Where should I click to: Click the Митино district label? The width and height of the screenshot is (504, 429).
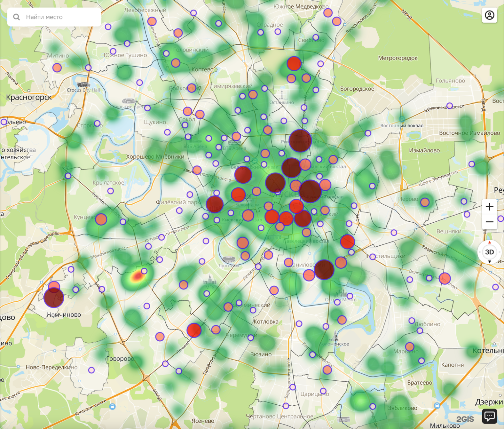coord(58,56)
